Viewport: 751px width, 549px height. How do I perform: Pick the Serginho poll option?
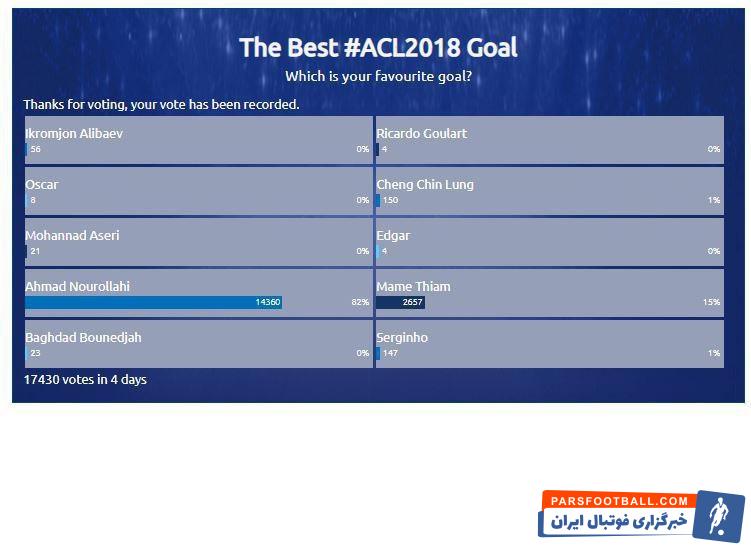coord(550,344)
